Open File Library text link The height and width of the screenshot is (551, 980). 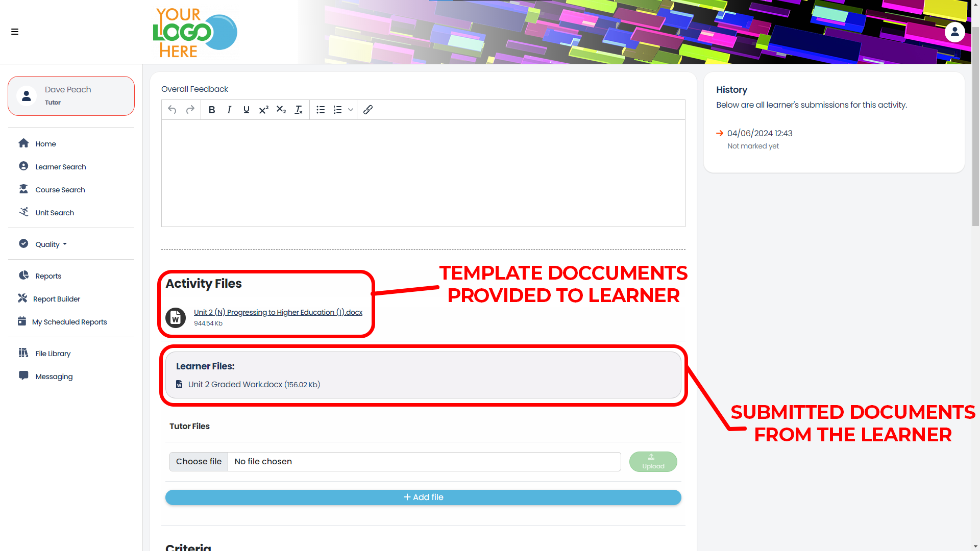click(53, 354)
